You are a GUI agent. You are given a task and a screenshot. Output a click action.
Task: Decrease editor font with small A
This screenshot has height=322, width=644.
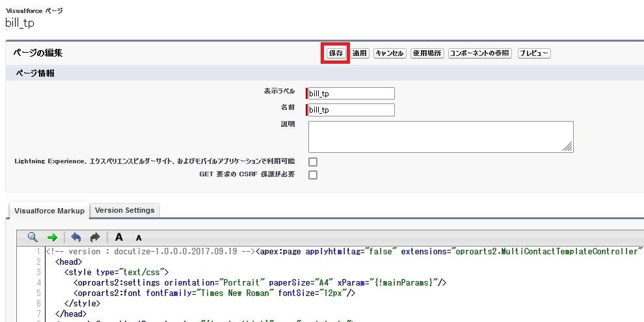[x=139, y=238]
